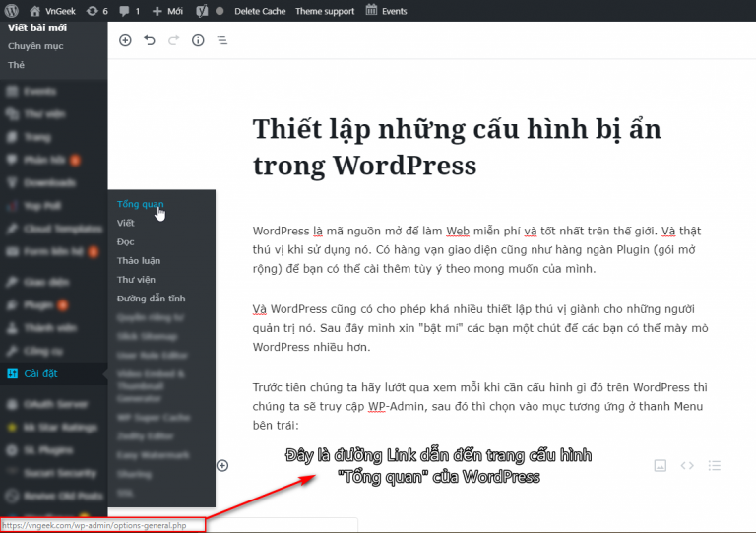
Task: Undo the last editor change
Action: [x=150, y=40]
